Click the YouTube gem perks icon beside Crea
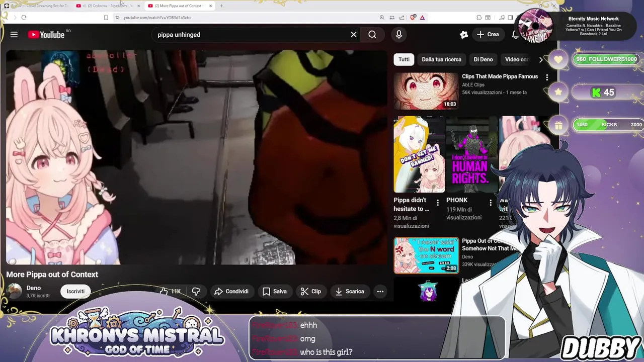This screenshot has width=644, height=362. [x=464, y=35]
